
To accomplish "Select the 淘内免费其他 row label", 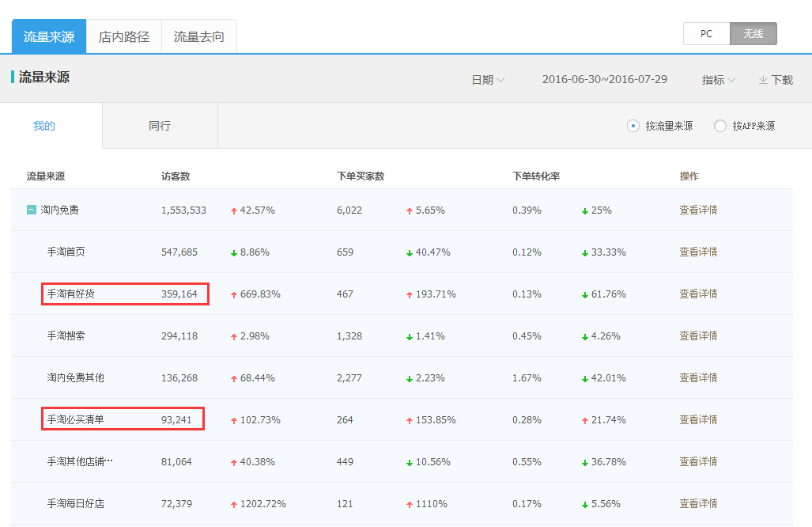I will coord(76,377).
